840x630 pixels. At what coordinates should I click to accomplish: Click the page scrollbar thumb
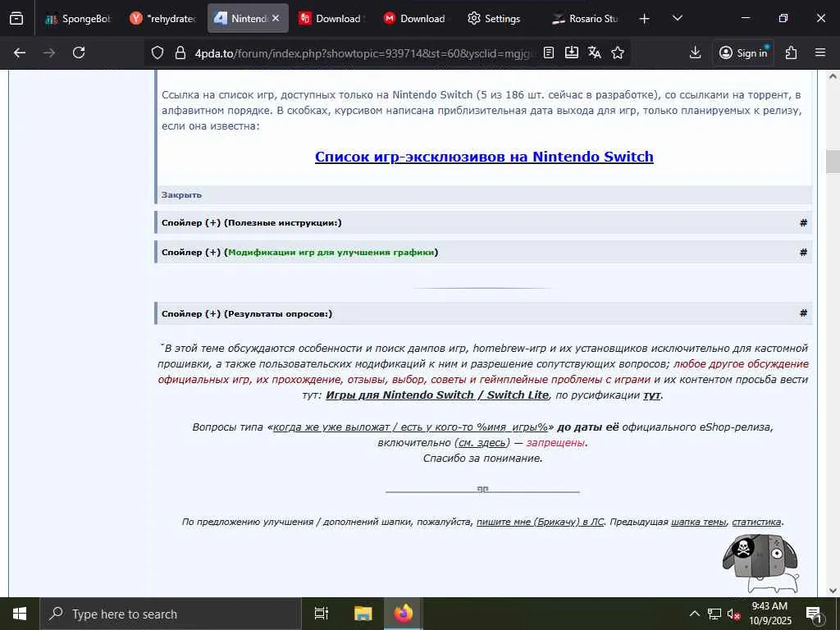[x=833, y=162]
